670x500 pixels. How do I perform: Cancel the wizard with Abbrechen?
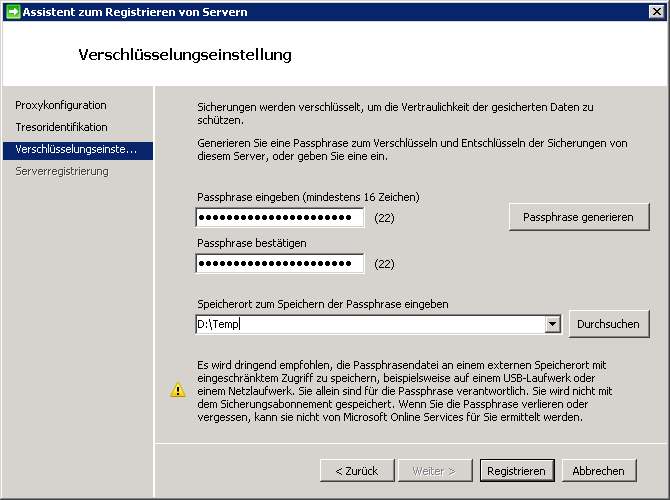(599, 470)
